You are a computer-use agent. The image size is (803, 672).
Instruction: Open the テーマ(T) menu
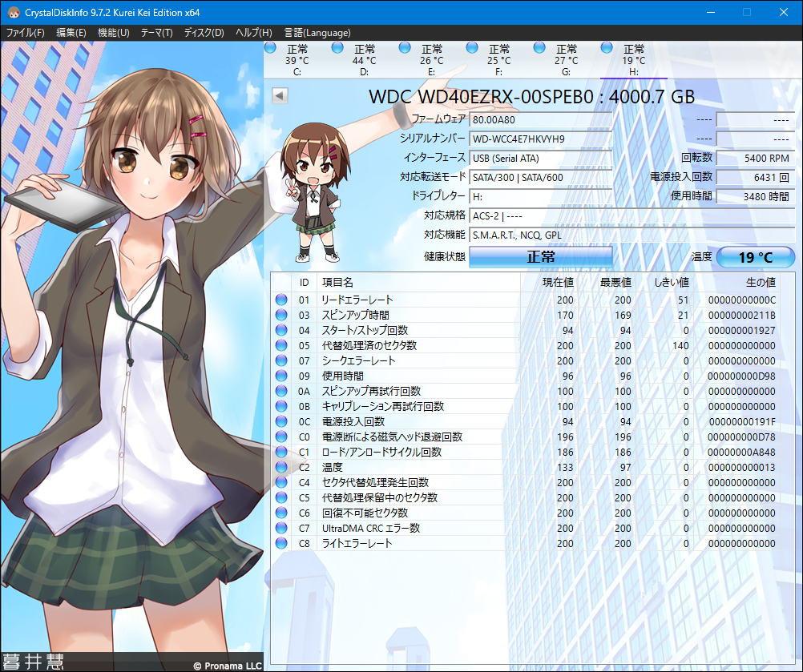[x=156, y=33]
